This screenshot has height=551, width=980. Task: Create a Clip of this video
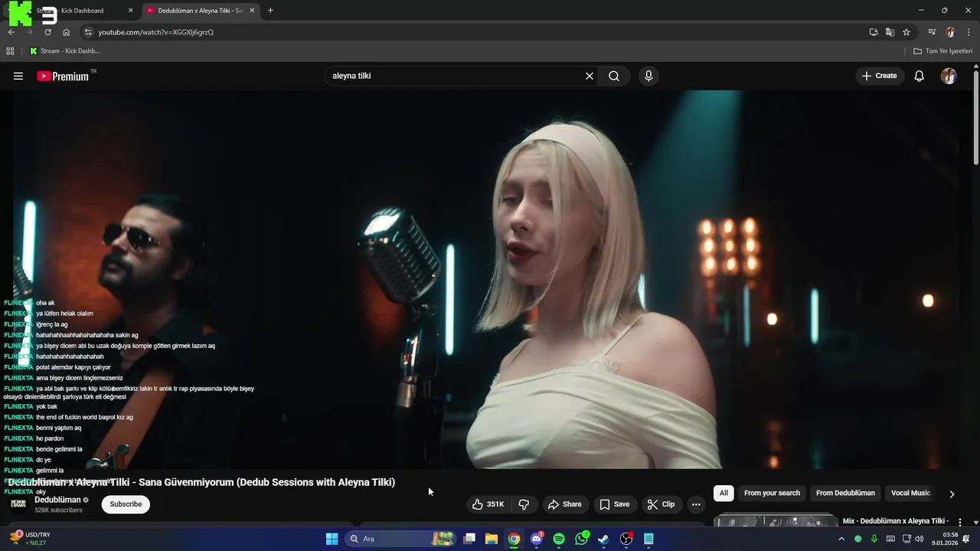pos(661,504)
